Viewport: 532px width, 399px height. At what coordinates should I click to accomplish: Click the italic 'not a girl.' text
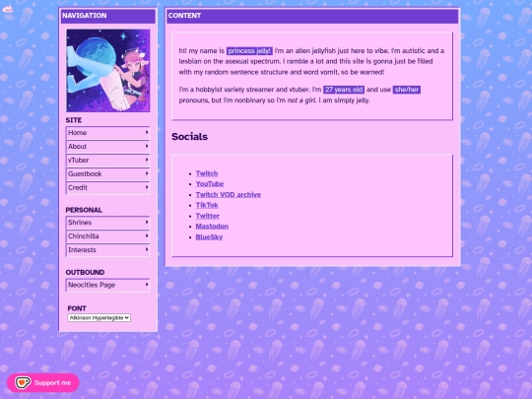point(301,100)
